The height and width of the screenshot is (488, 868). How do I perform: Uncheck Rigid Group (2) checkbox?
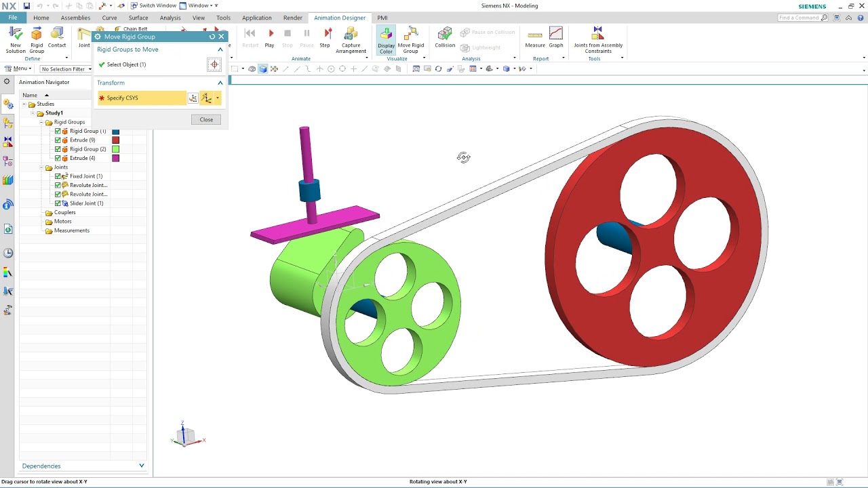coord(58,149)
